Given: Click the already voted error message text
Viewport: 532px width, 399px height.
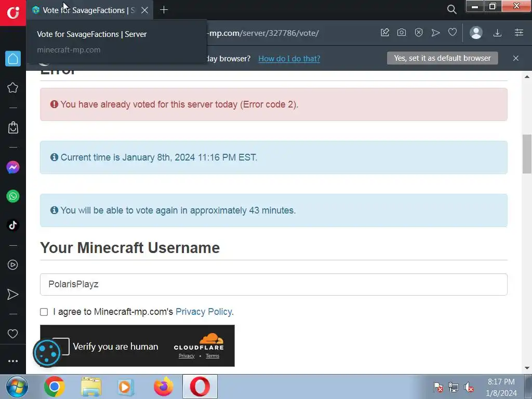Looking at the screenshot, I should tap(179, 104).
